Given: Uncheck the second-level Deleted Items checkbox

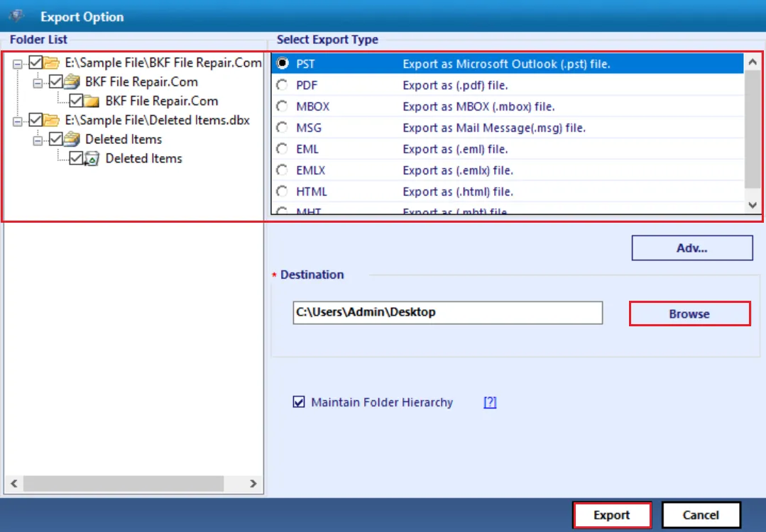Looking at the screenshot, I should [55, 139].
